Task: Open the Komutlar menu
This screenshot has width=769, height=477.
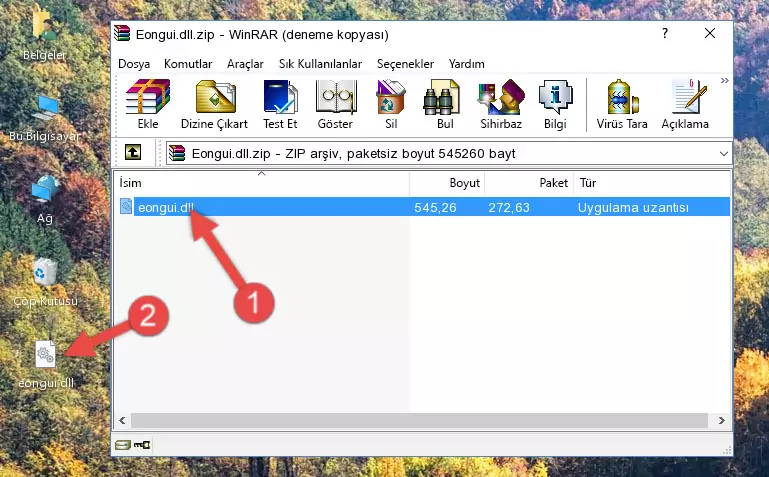Action: click(188, 64)
